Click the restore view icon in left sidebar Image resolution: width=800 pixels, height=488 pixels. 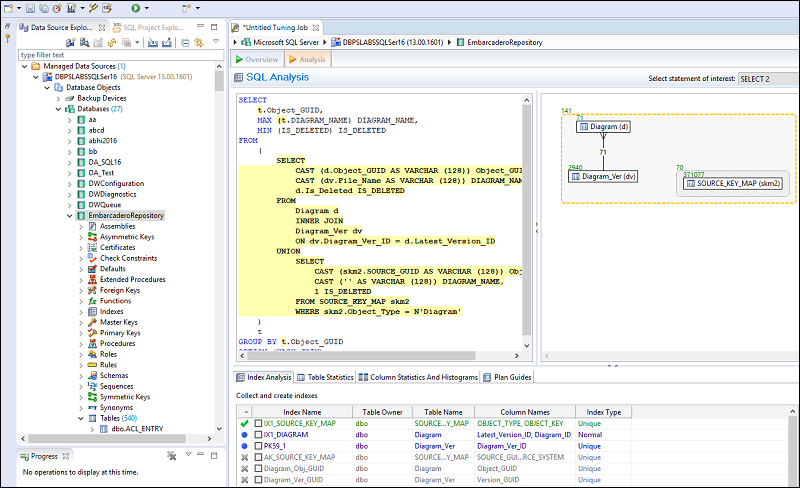[x=7, y=26]
